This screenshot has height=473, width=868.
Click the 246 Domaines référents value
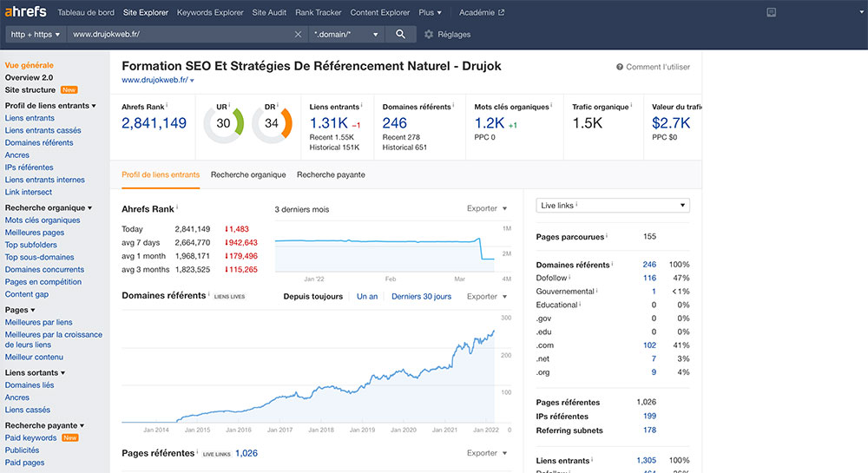[395, 123]
